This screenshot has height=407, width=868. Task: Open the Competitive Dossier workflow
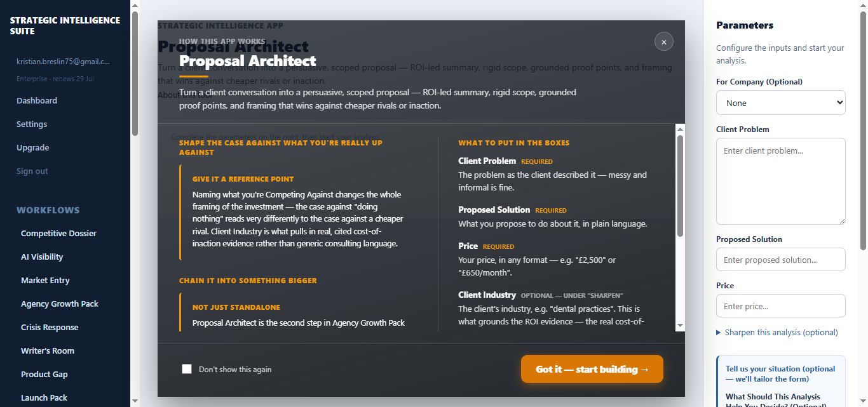pos(58,233)
